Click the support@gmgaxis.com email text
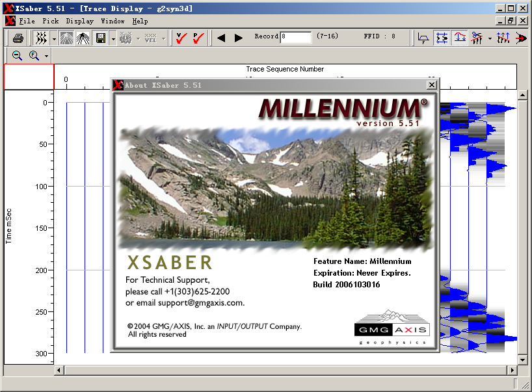This screenshot has width=532, height=392. point(201,303)
